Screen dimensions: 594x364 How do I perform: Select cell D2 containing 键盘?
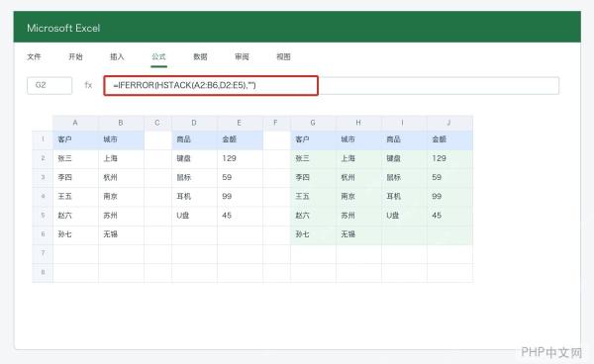(194, 158)
